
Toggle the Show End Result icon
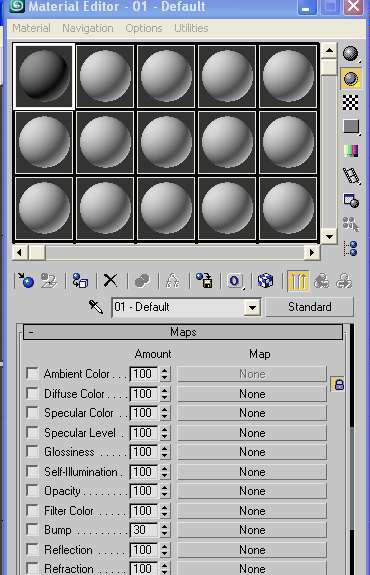298,281
